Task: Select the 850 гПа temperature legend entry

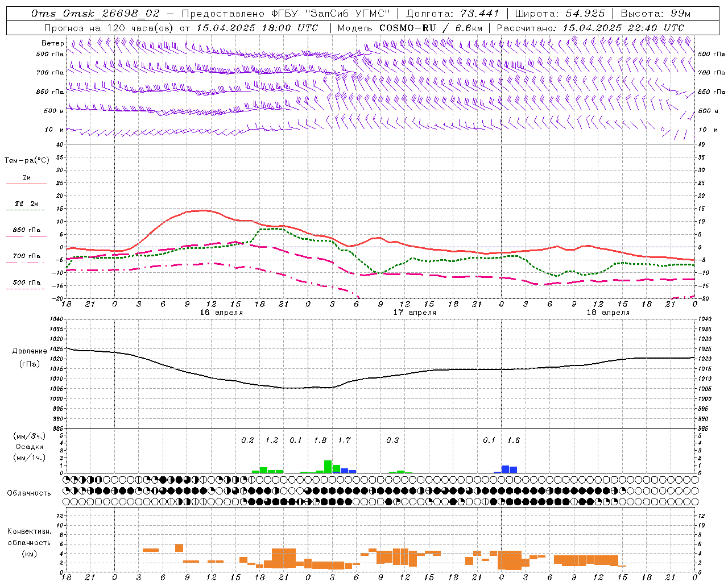Action: (x=26, y=230)
